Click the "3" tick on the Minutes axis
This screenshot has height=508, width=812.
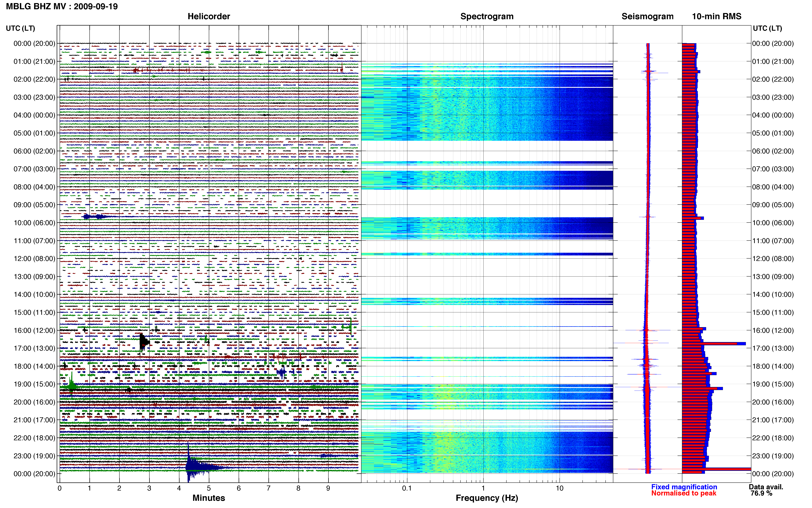(x=149, y=488)
